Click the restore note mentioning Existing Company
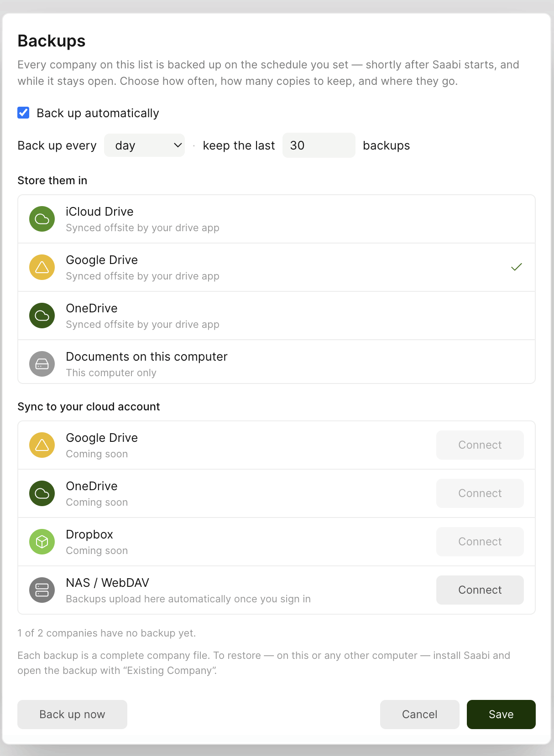 click(264, 663)
